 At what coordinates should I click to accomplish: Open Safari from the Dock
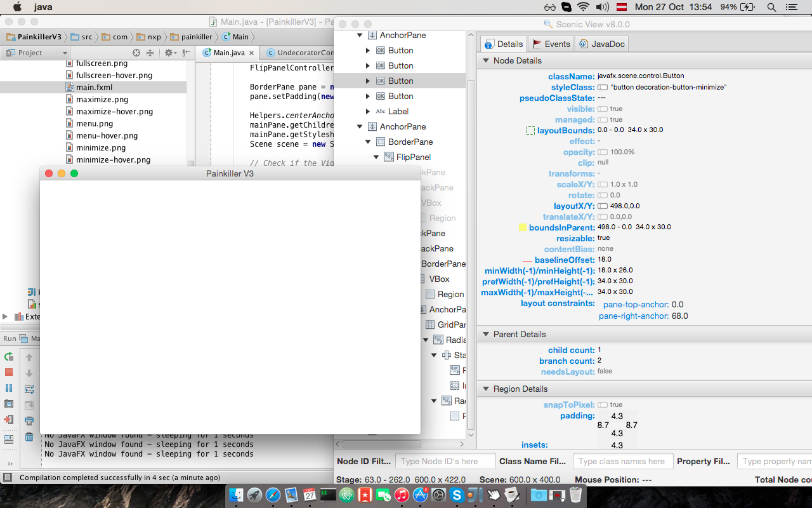coord(273,495)
